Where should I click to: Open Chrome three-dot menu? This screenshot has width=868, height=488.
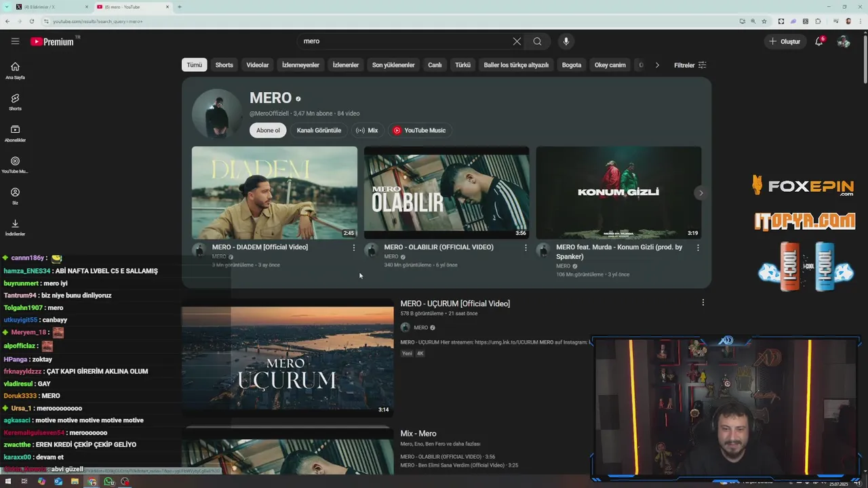(x=860, y=21)
